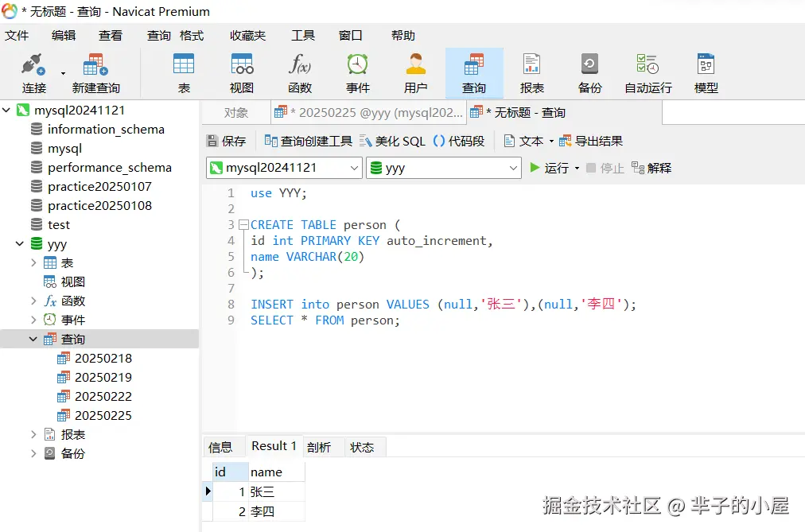Open the 查询创建工具 query builder
Viewport: 805px width, 532px height.
click(308, 141)
